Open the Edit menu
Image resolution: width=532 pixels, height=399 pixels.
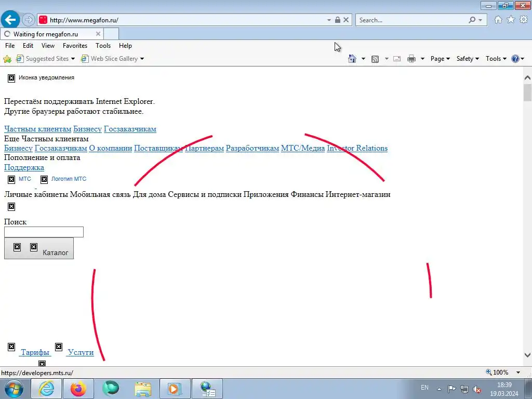[28, 46]
